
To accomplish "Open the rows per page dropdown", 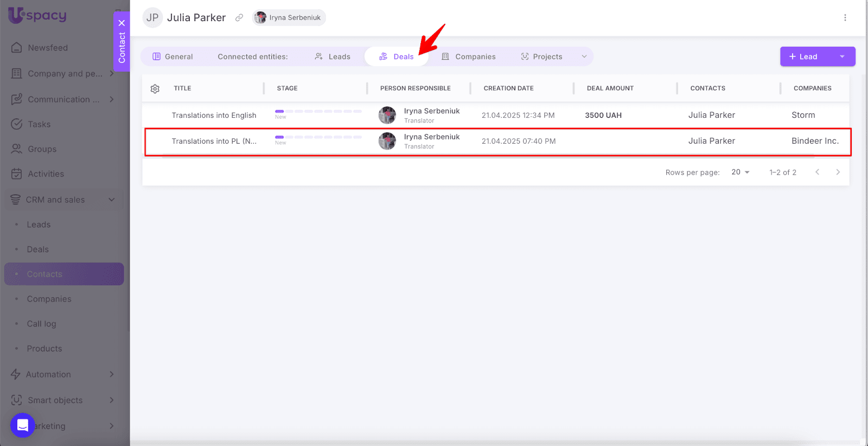I will coord(740,172).
